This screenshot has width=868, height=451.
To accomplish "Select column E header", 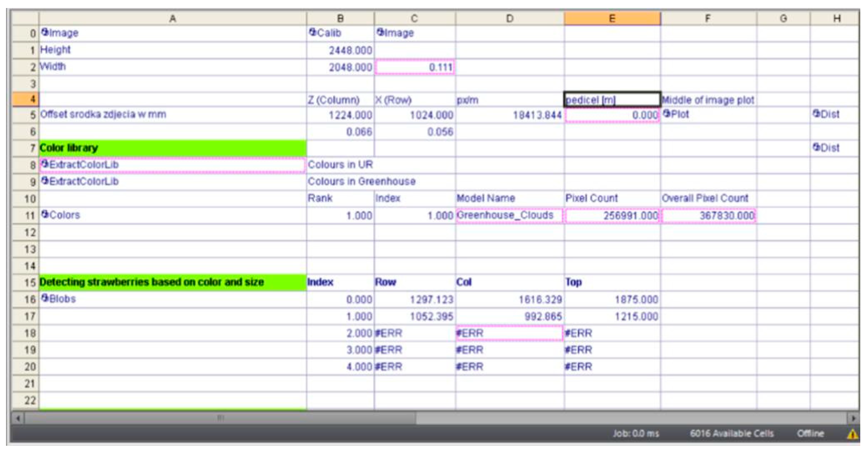I will click(612, 19).
